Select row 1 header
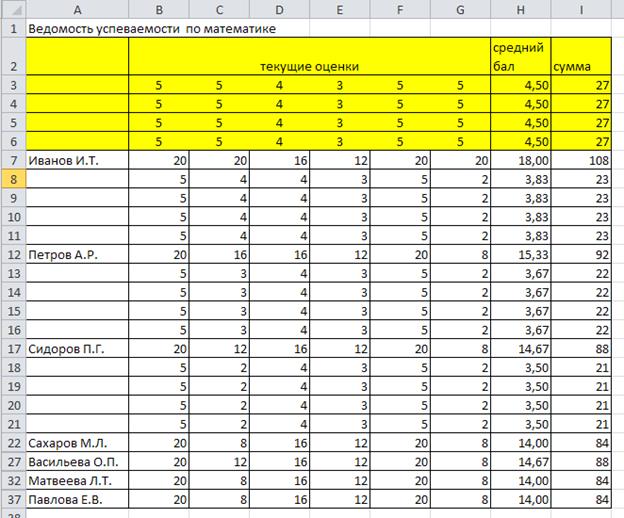This screenshot has width=624, height=518. coord(14,28)
